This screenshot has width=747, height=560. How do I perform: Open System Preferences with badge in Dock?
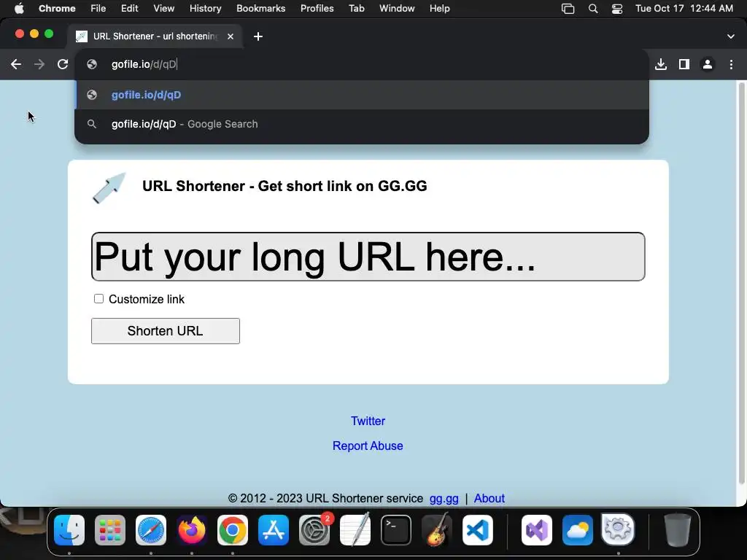(314, 530)
